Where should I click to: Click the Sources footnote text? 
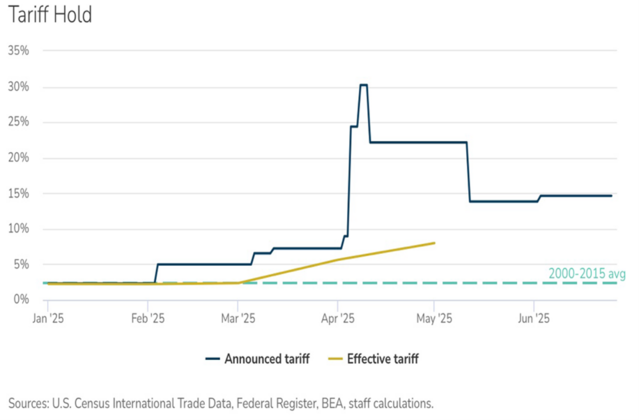[220, 403]
